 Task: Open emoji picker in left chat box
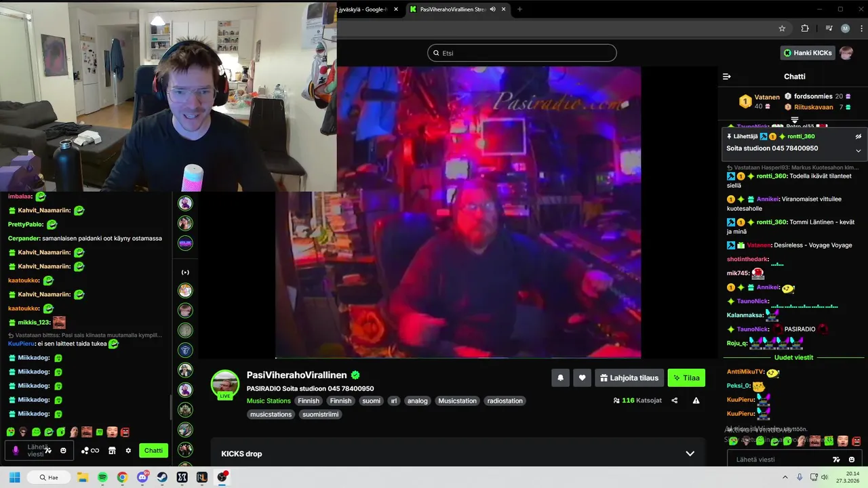[63, 451]
